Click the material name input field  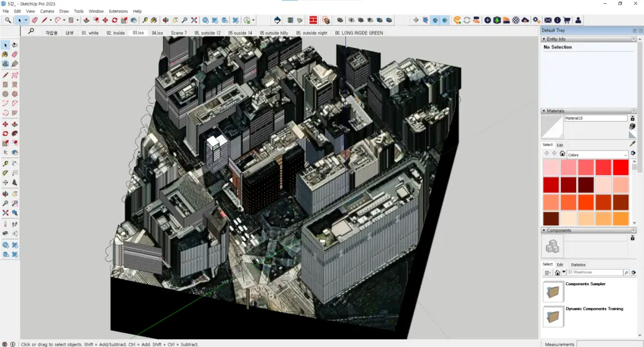point(596,118)
